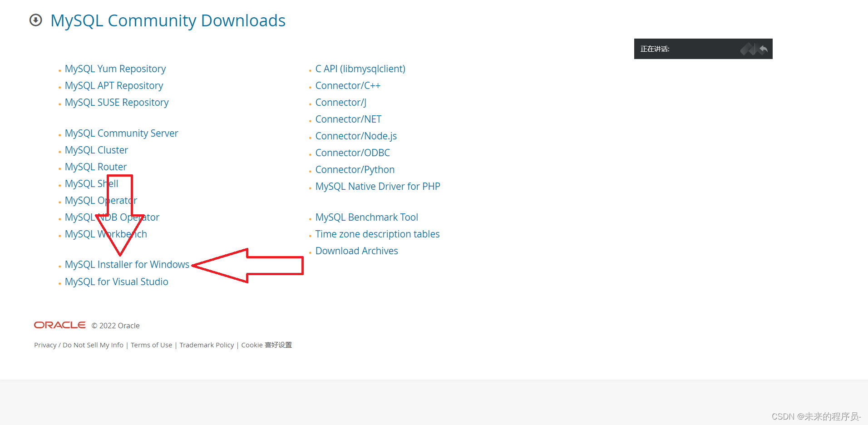
Task: Click the reply arrow icon in the speaking bar
Action: 763,49
